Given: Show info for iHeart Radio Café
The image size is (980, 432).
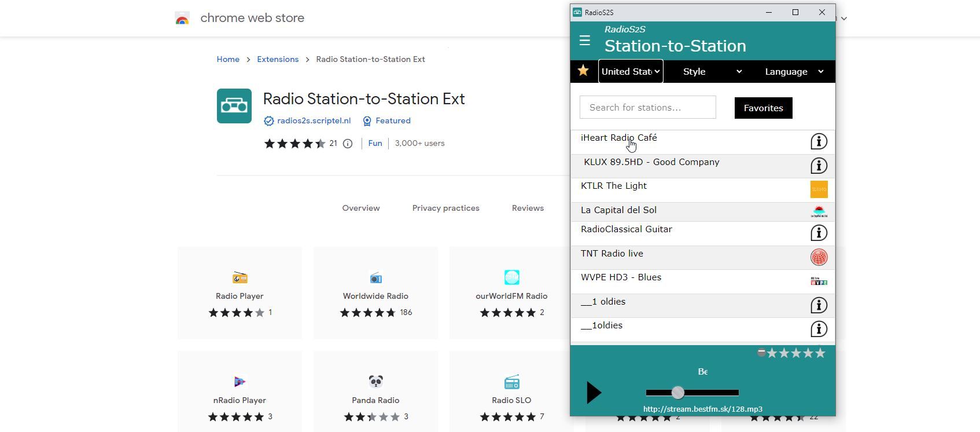Looking at the screenshot, I should pyautogui.click(x=819, y=141).
